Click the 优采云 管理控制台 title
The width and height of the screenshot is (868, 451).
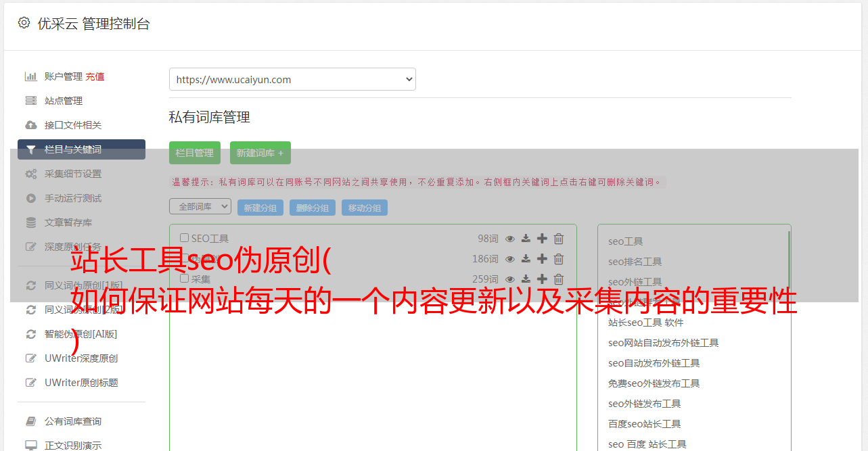pos(93,24)
